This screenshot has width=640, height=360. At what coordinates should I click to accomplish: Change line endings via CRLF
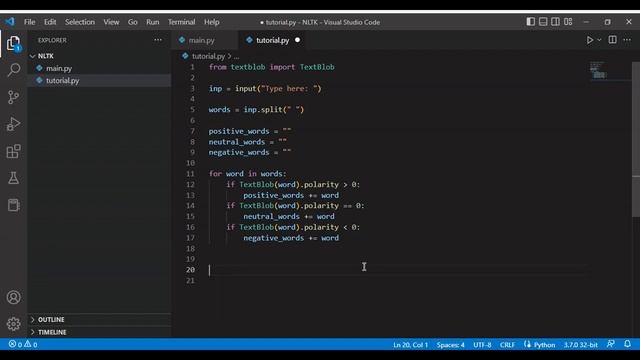click(x=507, y=345)
